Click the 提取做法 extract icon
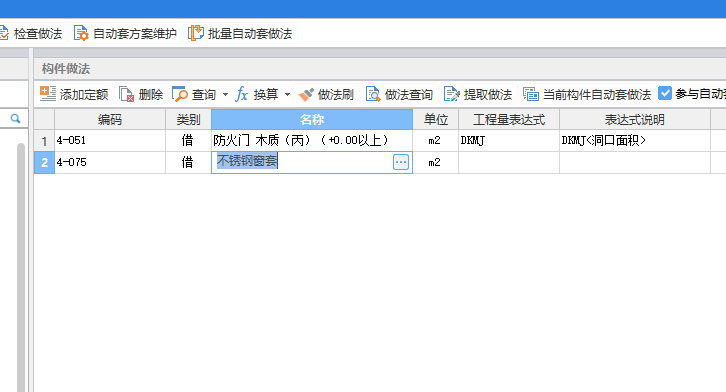This screenshot has width=726, height=392. tap(451, 94)
